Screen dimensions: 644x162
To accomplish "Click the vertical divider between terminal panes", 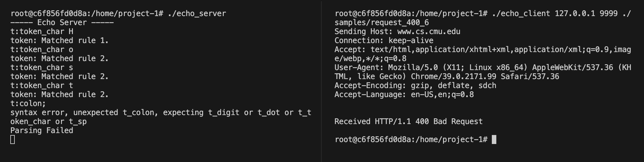I will 321,81.
